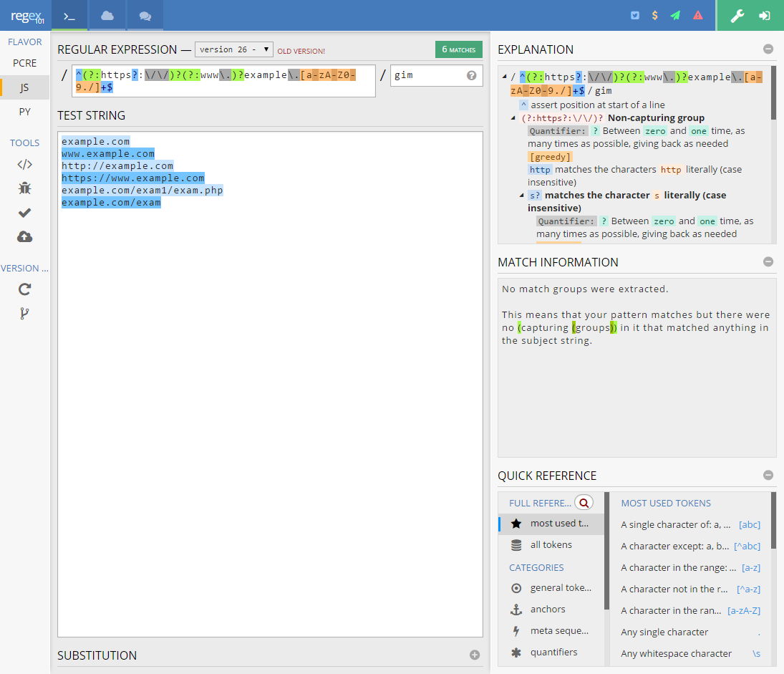
Task: Click the fork regex icon
Action: pos(24,314)
